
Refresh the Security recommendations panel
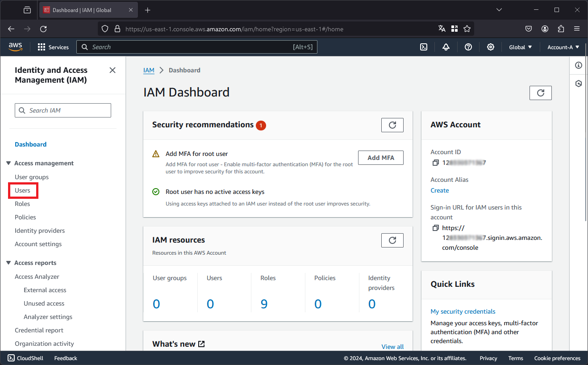(392, 125)
